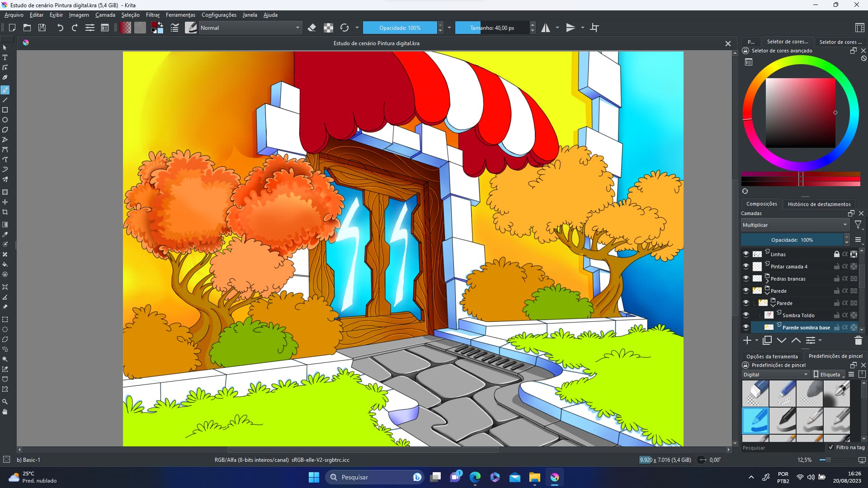This screenshot has height=488, width=868.
Task: Select the Text tool
Action: (x=5, y=57)
